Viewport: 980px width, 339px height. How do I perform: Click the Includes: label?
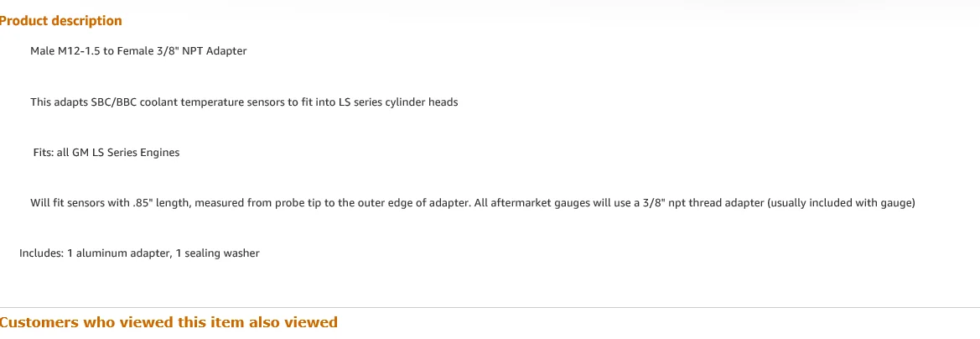[x=41, y=253]
